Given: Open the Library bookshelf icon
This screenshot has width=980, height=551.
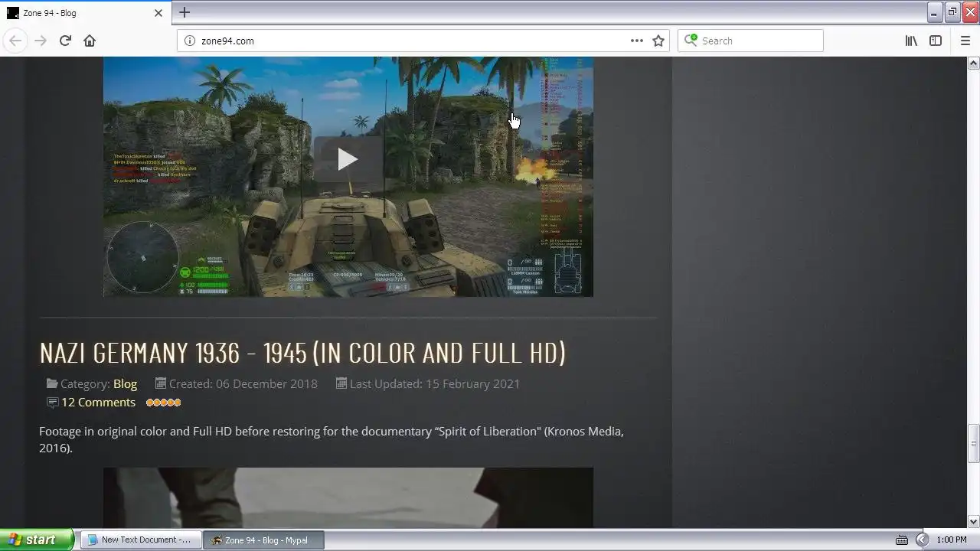Looking at the screenshot, I should (911, 41).
